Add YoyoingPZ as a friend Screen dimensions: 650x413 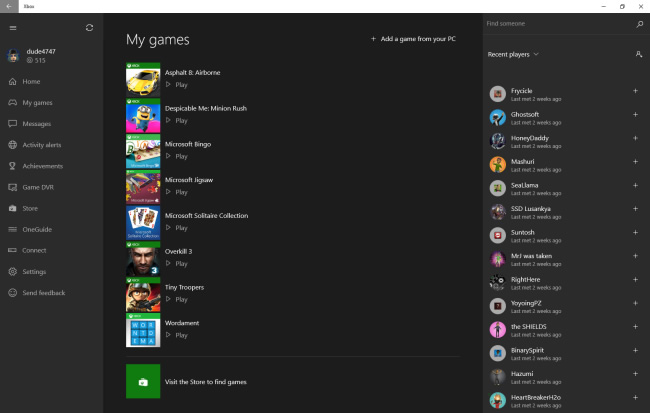click(635, 303)
